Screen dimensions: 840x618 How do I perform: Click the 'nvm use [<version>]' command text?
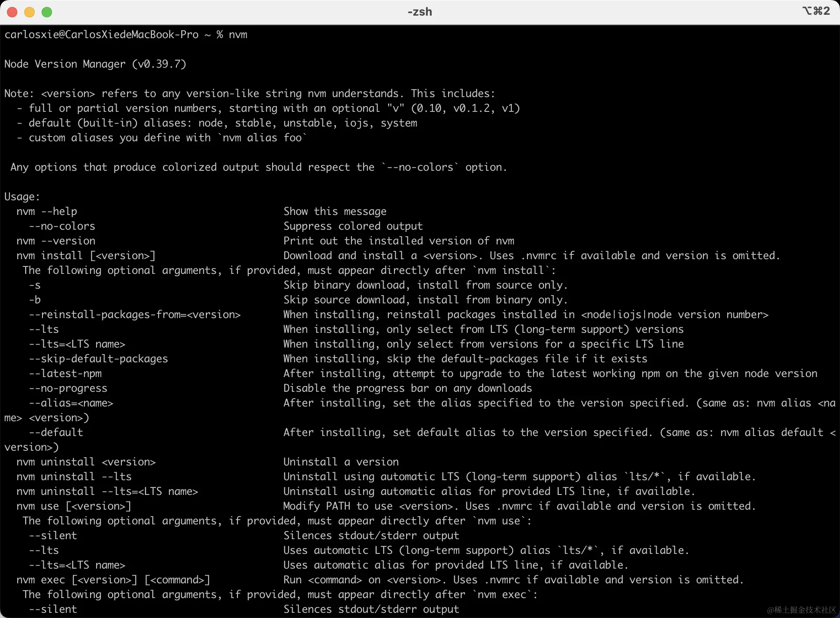pos(74,506)
